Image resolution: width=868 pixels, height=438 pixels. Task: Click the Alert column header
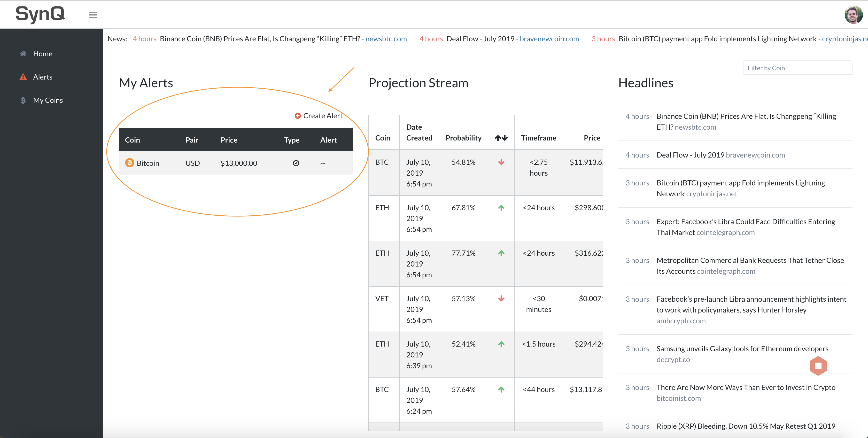pos(329,140)
